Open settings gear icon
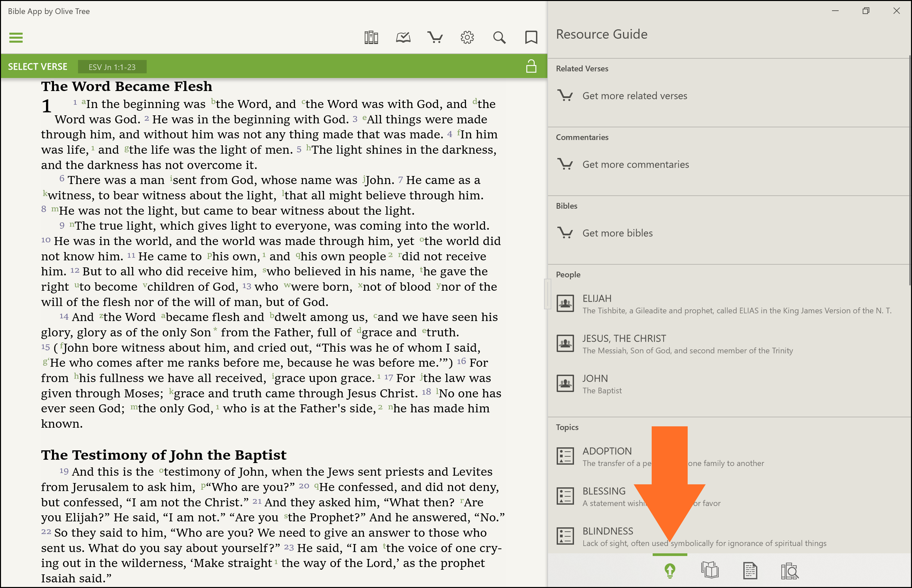 [467, 37]
